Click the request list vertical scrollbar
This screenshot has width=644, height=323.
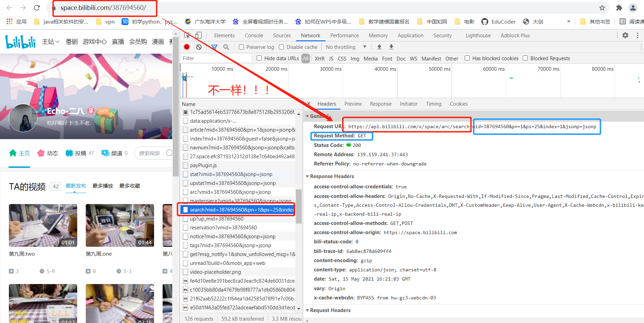(x=299, y=206)
